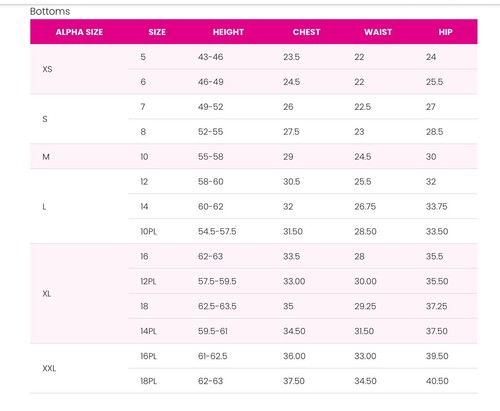Click waist value 26.75
The height and width of the screenshot is (411, 500).
(365, 207)
